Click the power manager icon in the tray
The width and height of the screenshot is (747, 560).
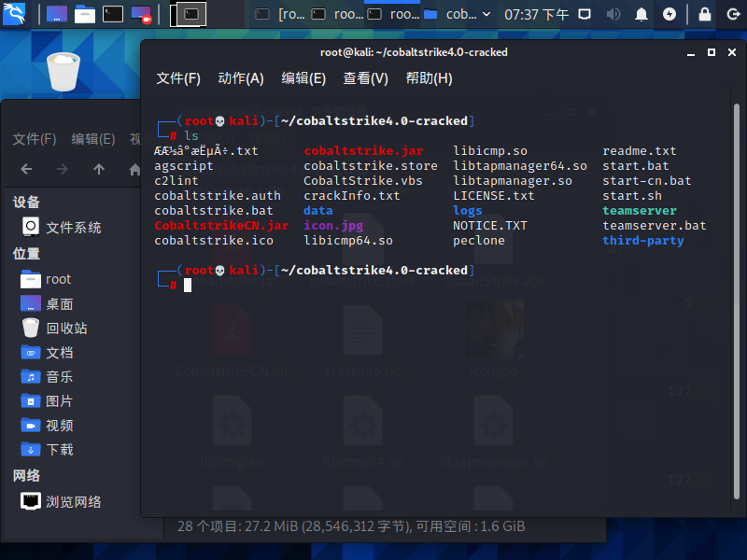coord(669,14)
